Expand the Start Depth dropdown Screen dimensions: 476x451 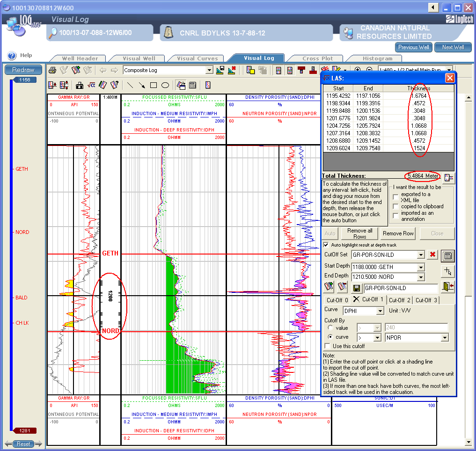[421, 267]
